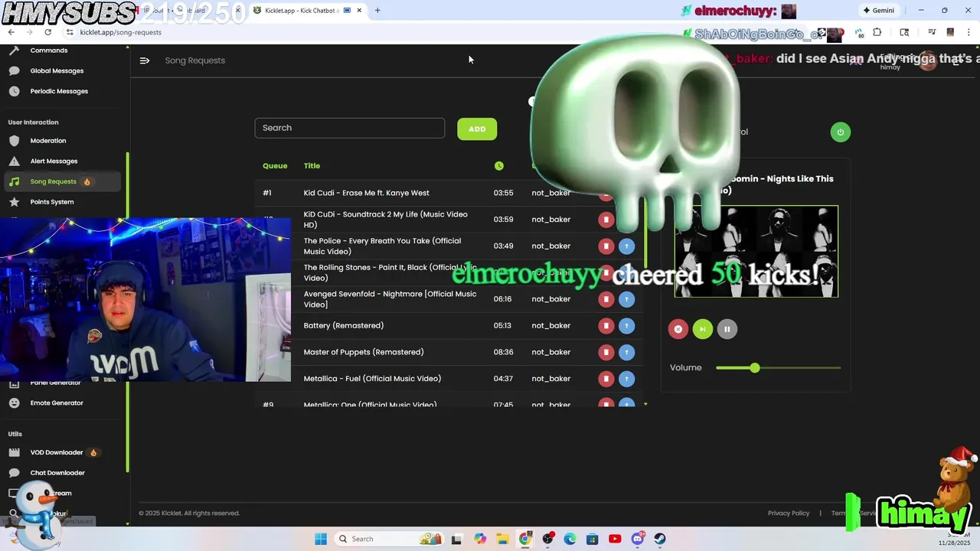The width and height of the screenshot is (980, 551).
Task: Adjust the Volume slider handle
Action: [755, 368]
